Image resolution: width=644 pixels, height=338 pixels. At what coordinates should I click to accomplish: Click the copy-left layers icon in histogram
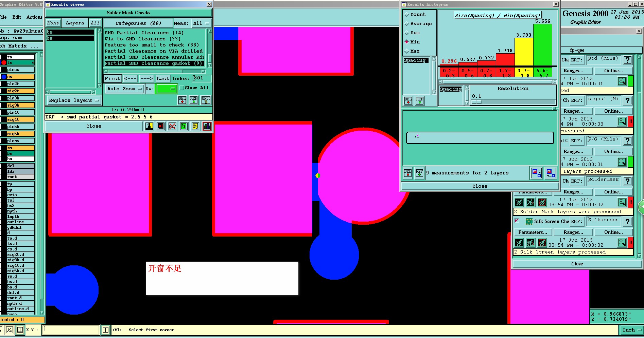[x=551, y=173]
